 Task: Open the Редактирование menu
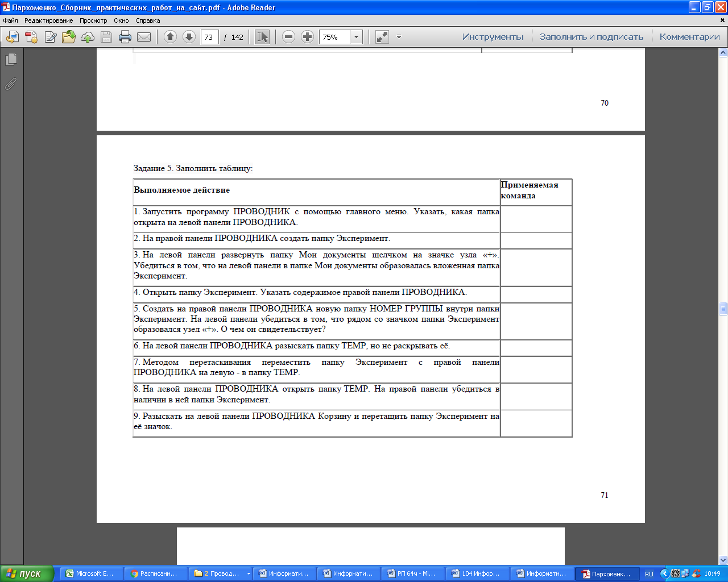[48, 20]
